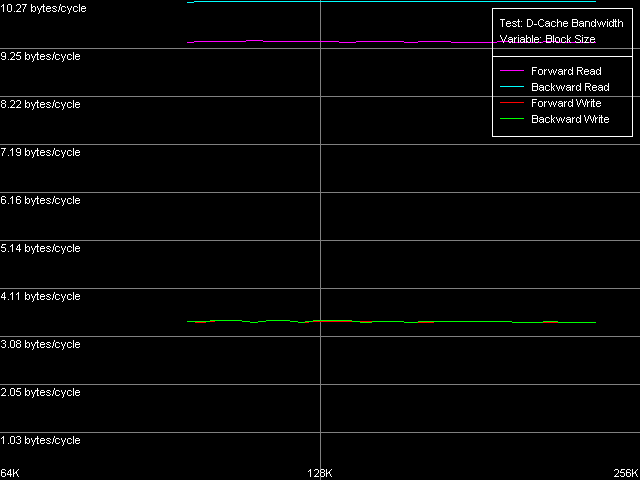The image size is (640, 480).
Task: Click the 2.05 bytes/cycle axis label
Action: coord(40,392)
